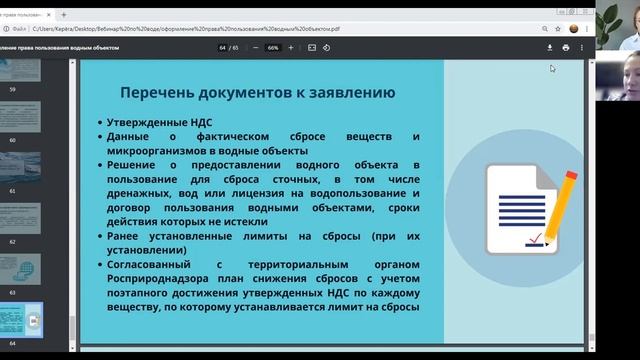The height and width of the screenshot is (360, 640).
Task: Click main document scrollbar down arrow
Action: (x=592, y=348)
